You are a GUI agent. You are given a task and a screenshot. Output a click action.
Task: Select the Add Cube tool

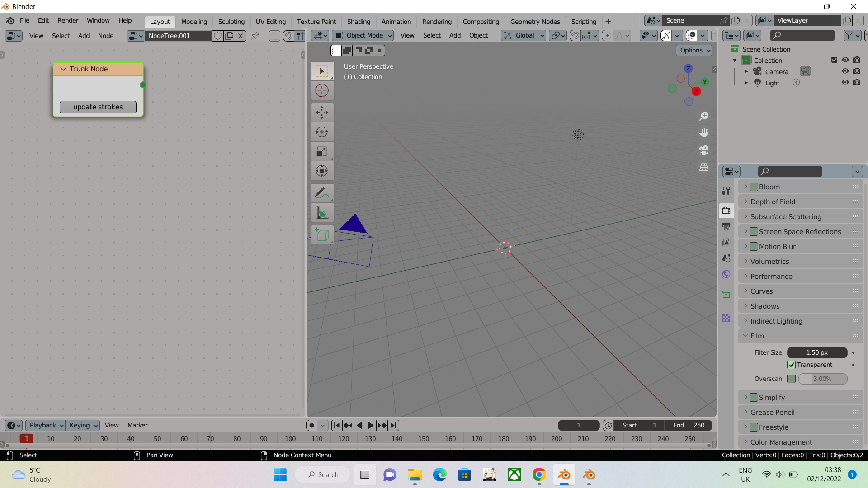click(x=322, y=235)
